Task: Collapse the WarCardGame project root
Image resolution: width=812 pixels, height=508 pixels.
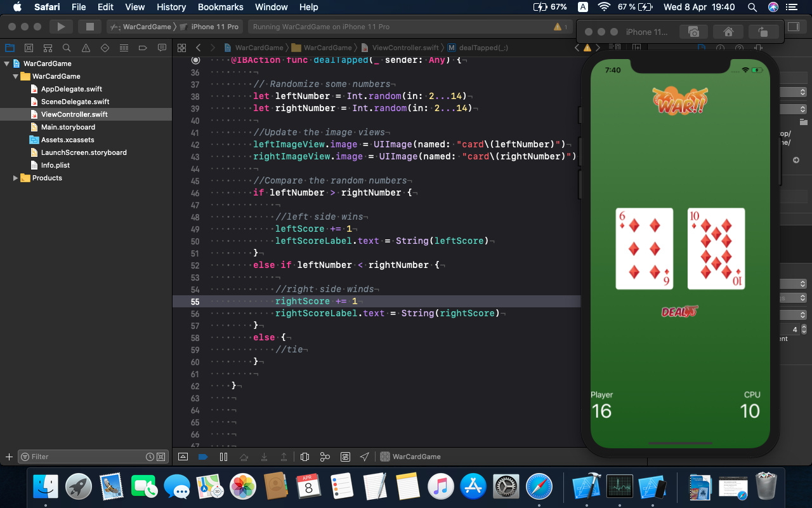Action: 7,63
